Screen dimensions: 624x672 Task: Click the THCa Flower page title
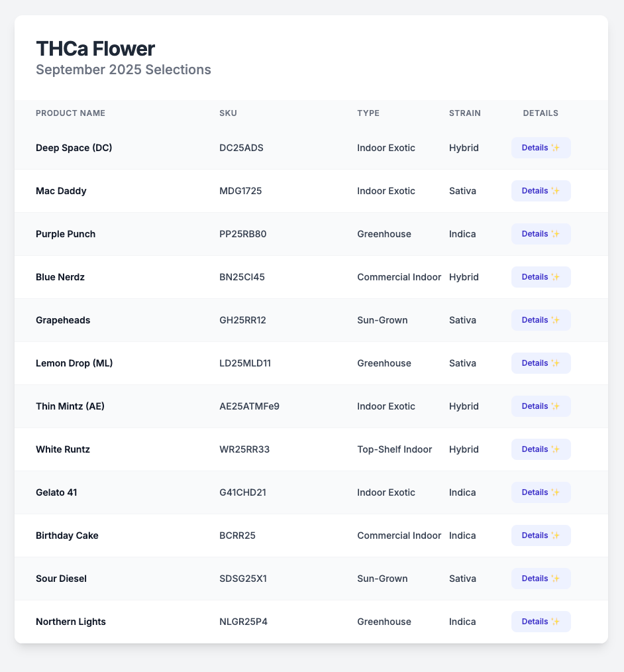coord(95,48)
